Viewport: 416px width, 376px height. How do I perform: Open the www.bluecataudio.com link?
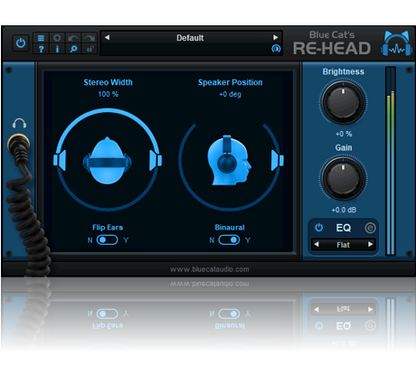(x=209, y=269)
